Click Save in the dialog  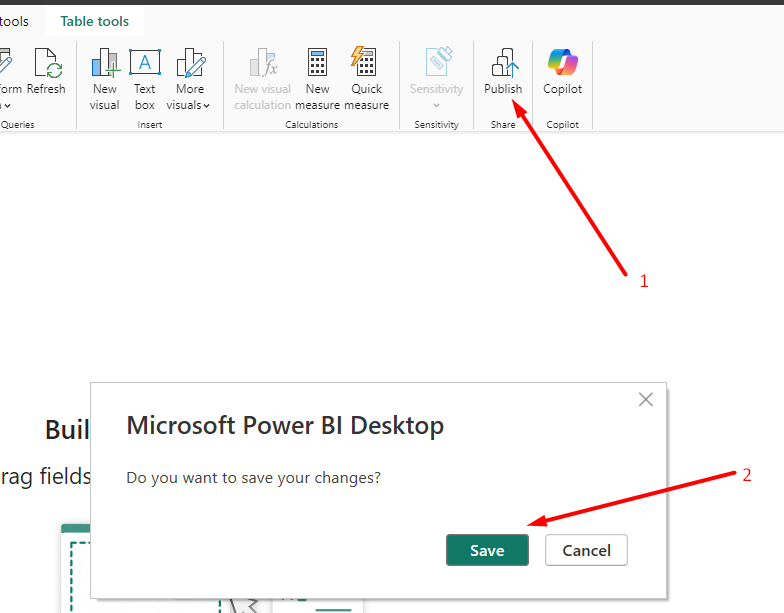[487, 550]
